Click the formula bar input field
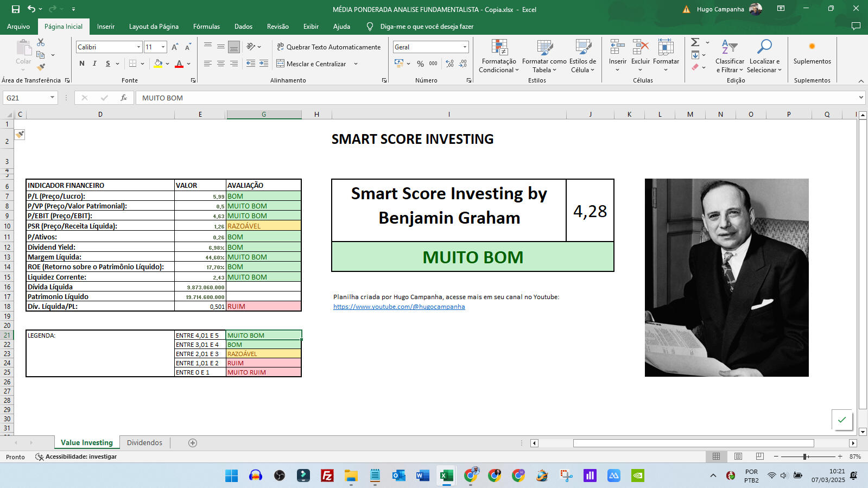The height and width of the screenshot is (488, 868). tap(489, 98)
